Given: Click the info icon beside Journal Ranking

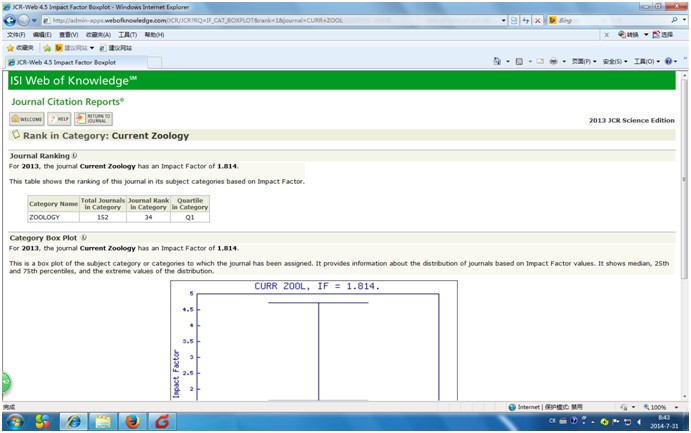Looking at the screenshot, I should 74,156.
